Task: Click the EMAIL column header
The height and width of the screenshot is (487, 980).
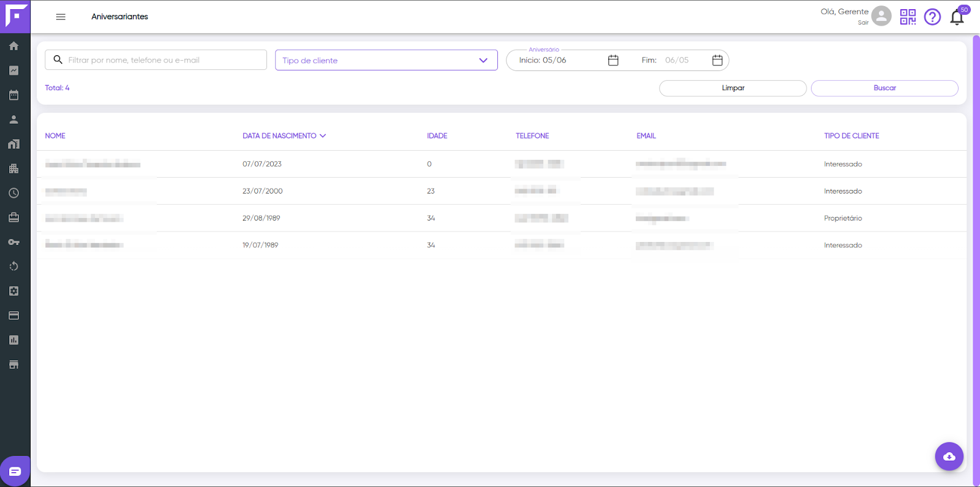Action: 646,136
